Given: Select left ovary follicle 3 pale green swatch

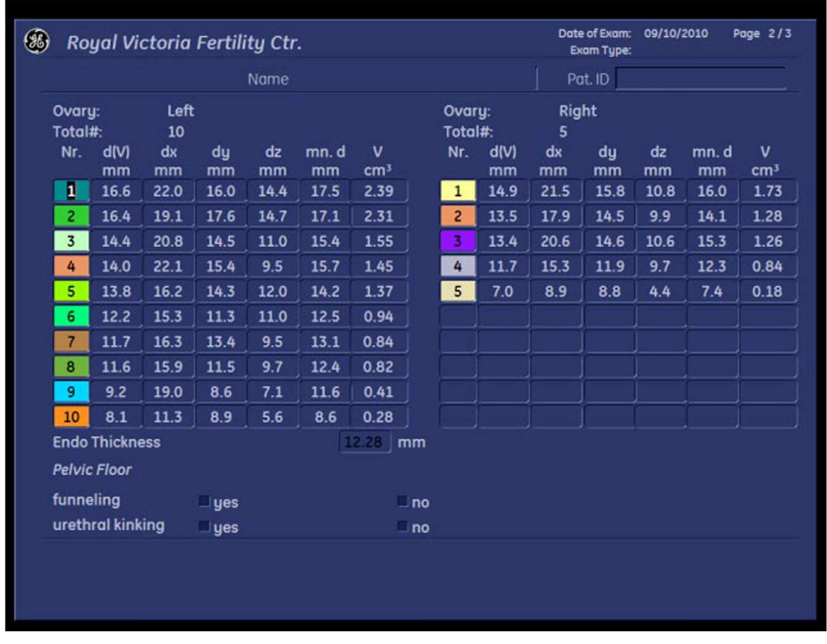Looking at the screenshot, I should coord(71,241).
